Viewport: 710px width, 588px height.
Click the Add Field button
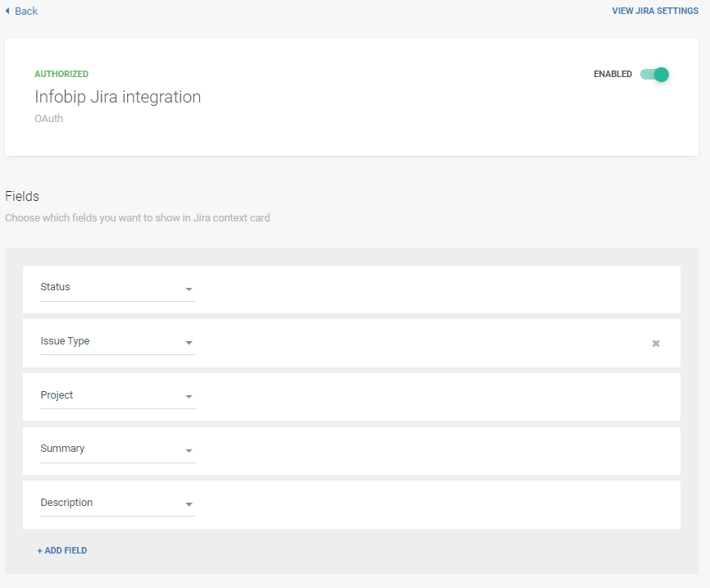[62, 550]
